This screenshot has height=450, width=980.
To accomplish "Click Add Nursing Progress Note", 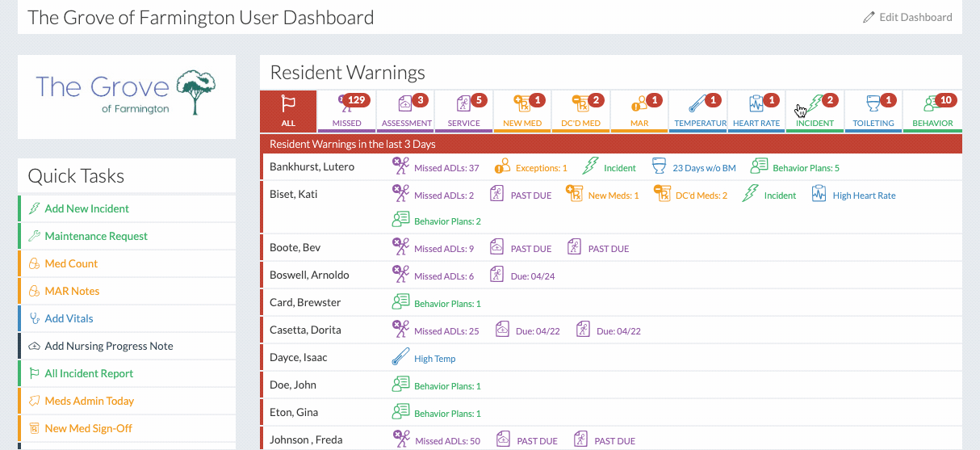I will click(x=108, y=346).
